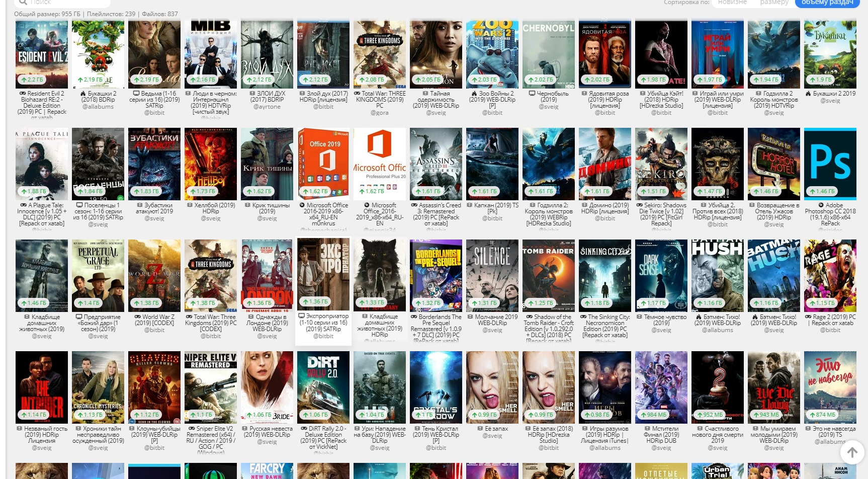Viewport: 868px width, 479px height.
Task: Click the gamepad icon before DiRT Rally 2.0
Action: 304,429
